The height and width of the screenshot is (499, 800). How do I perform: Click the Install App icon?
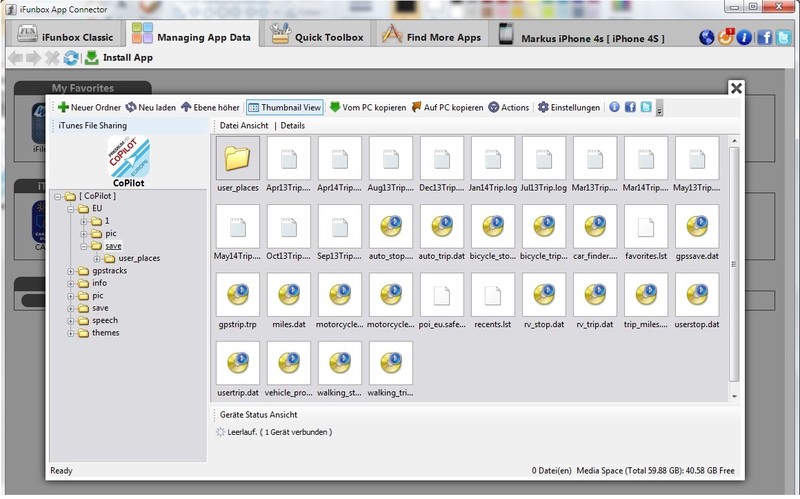coord(91,58)
